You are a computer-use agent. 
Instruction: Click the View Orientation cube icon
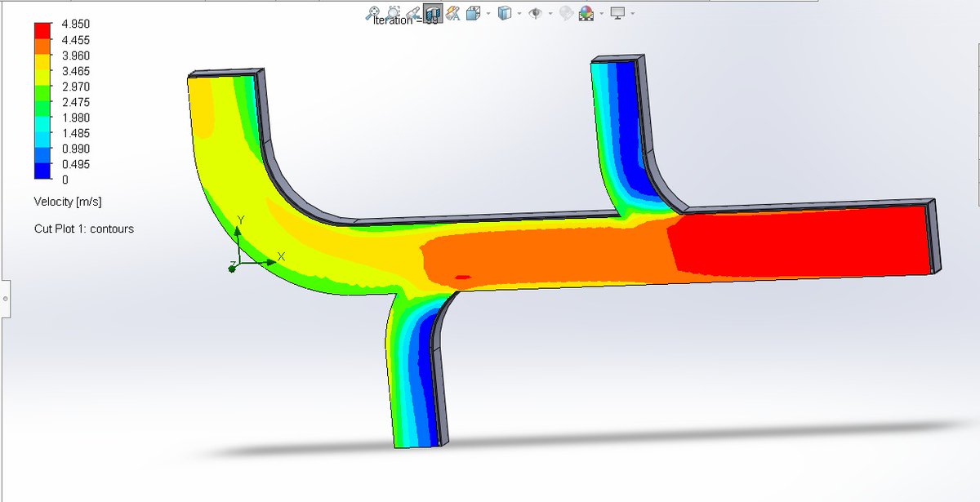click(x=474, y=13)
